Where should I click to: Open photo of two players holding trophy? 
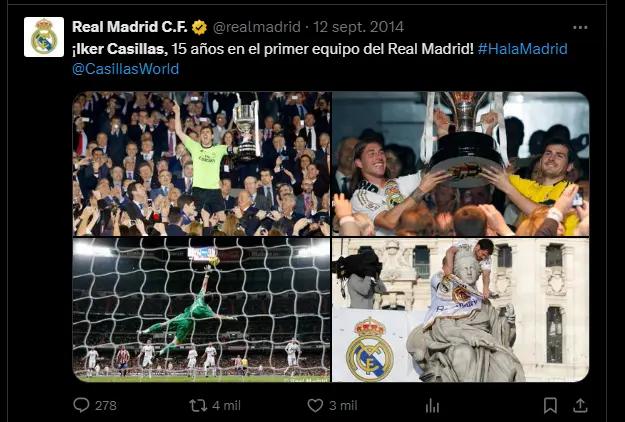[461, 164]
